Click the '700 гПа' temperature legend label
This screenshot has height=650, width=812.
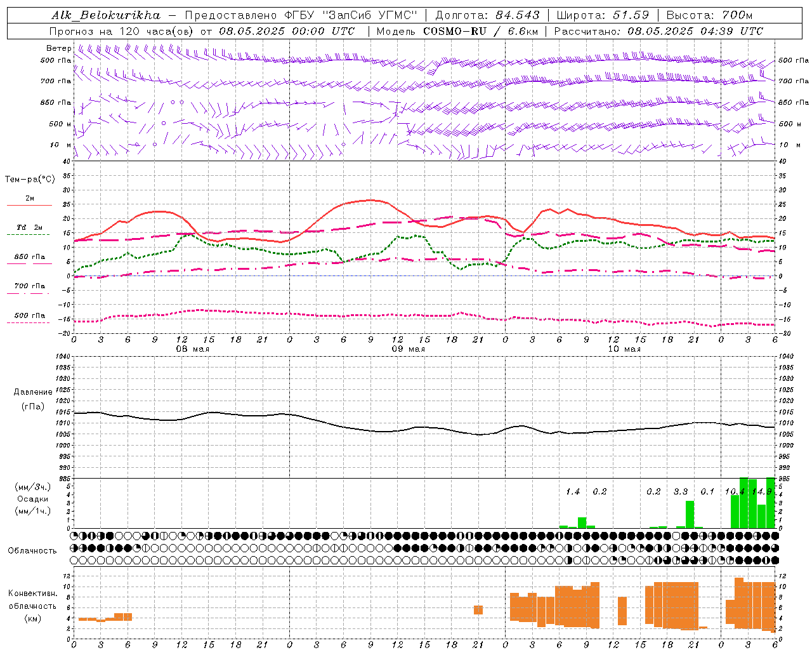tap(30, 286)
